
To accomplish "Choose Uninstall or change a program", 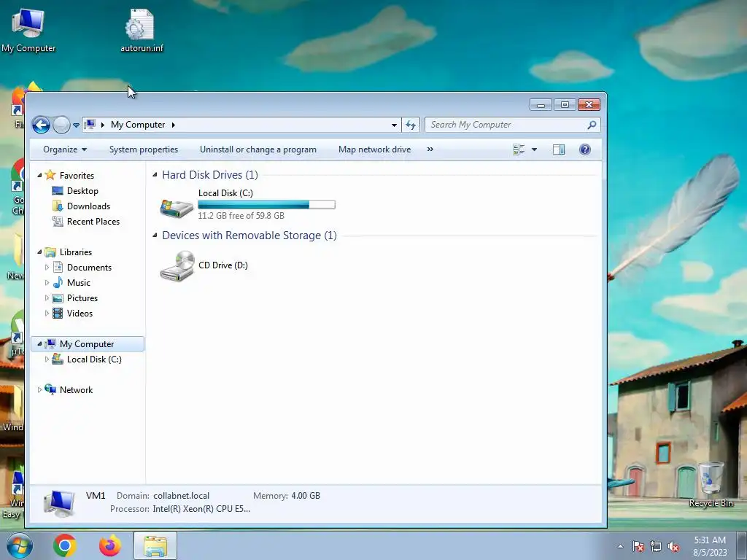I will point(258,149).
